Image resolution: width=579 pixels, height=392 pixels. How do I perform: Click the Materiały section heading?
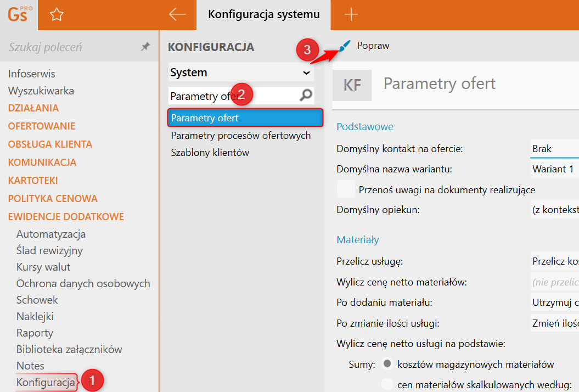(358, 240)
